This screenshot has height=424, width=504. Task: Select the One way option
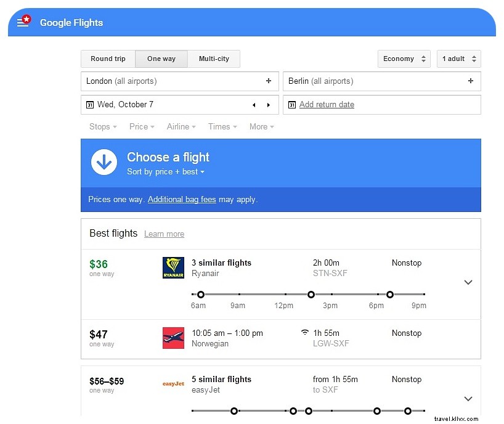pos(161,59)
